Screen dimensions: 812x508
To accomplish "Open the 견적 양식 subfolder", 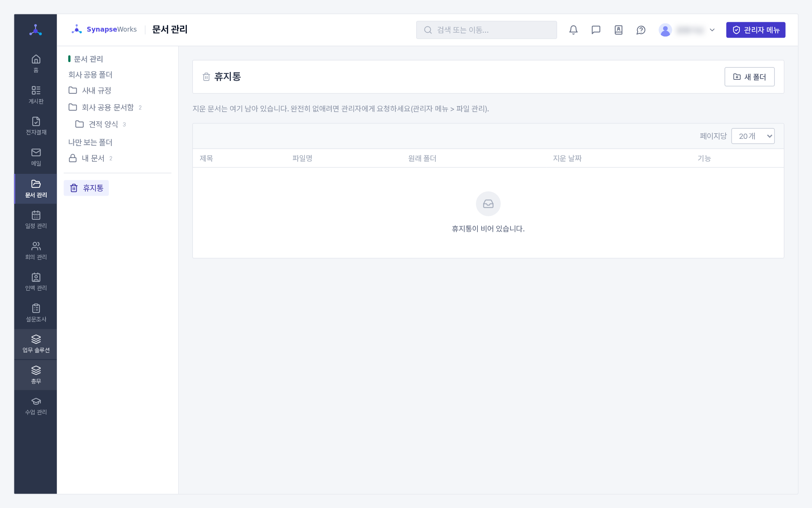I will coord(101,124).
